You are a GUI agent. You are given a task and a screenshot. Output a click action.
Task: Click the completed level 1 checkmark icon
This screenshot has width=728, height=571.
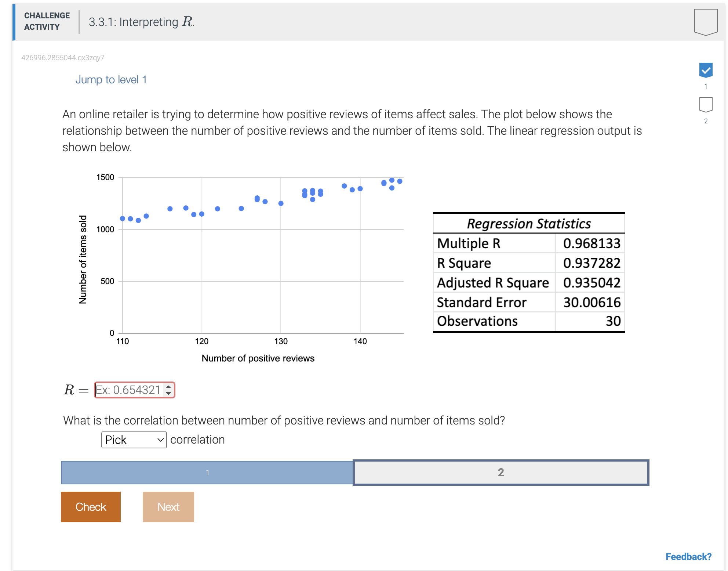[705, 70]
